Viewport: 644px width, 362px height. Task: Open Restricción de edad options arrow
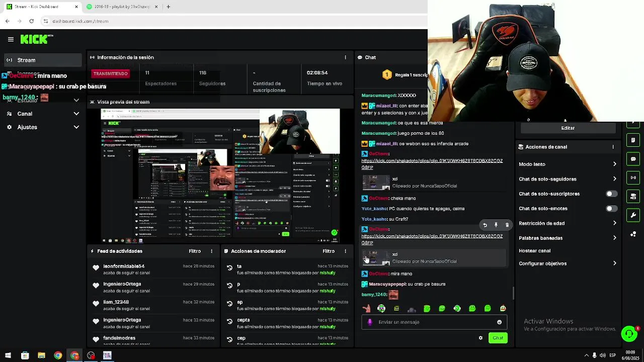point(614,223)
